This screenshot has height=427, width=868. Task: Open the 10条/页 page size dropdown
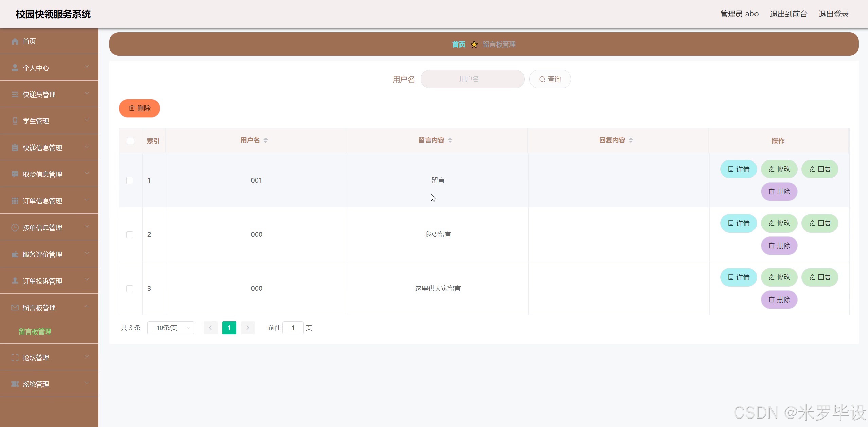coord(171,327)
